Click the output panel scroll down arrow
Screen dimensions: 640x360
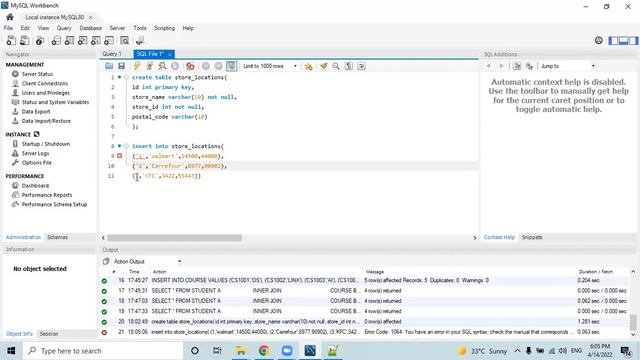633,335
